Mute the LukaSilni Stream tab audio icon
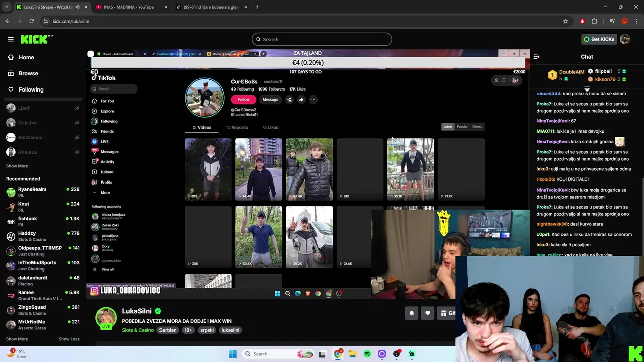This screenshot has width=644, height=362. (77, 7)
